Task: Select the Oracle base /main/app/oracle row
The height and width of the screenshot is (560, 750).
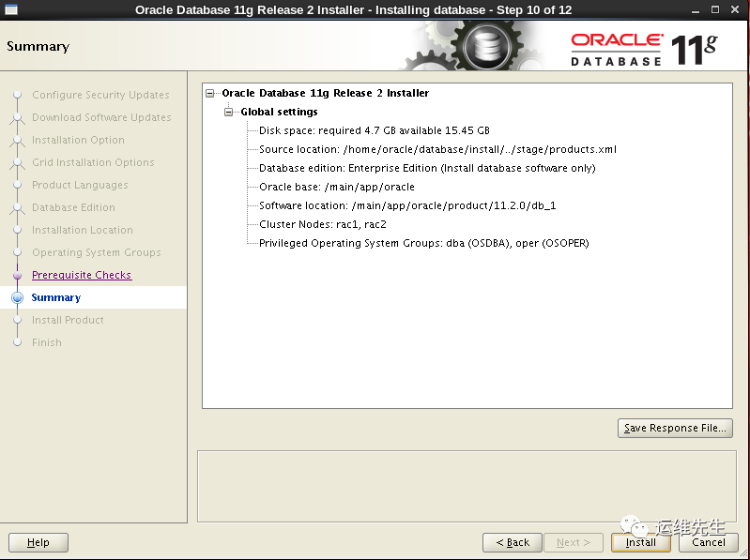Action: [x=337, y=187]
